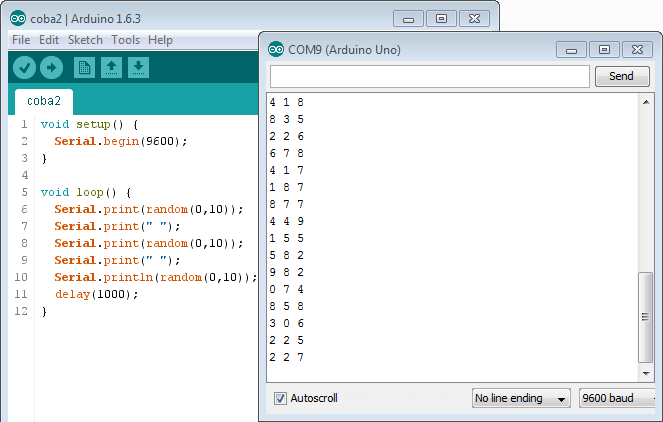Image resolution: width=663 pixels, height=422 pixels.
Task: Click serial output row '9 8 2'
Action: [287, 272]
